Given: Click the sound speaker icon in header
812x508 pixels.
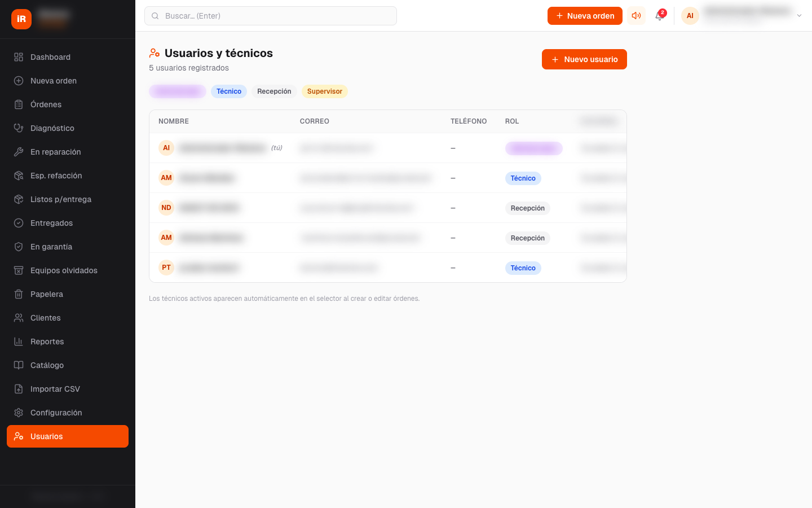Looking at the screenshot, I should (x=636, y=16).
